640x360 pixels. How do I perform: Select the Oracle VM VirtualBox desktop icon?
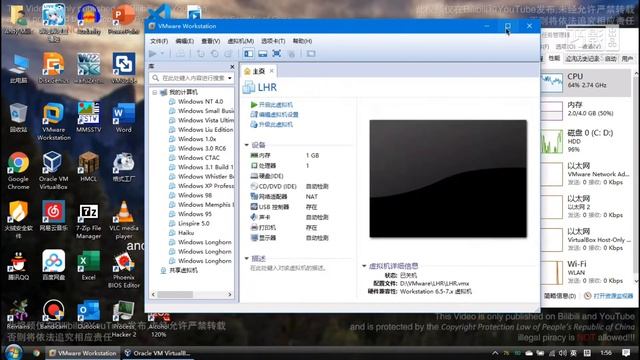tap(53, 171)
